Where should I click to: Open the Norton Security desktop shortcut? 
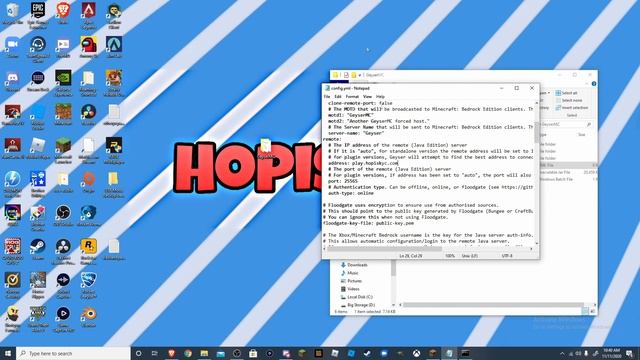coord(12,284)
